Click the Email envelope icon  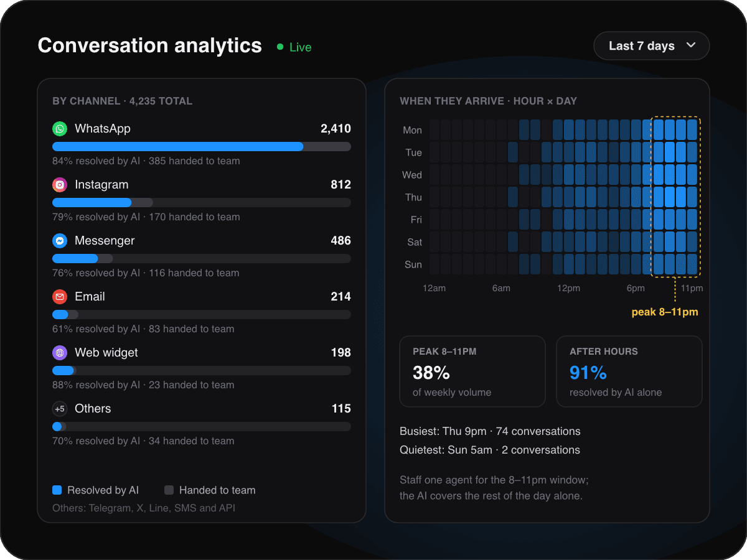tap(60, 297)
